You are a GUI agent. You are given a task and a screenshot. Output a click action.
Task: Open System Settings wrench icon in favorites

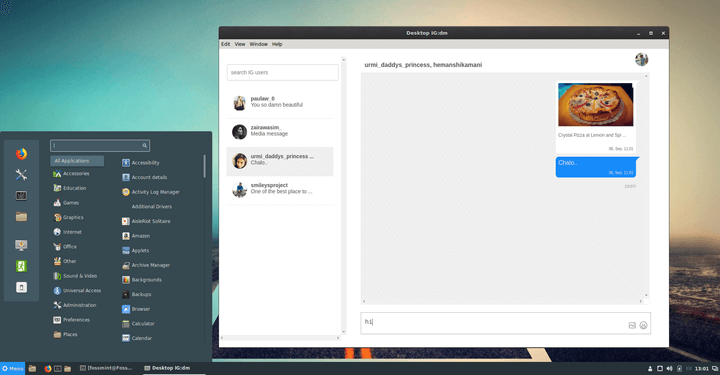(x=21, y=175)
